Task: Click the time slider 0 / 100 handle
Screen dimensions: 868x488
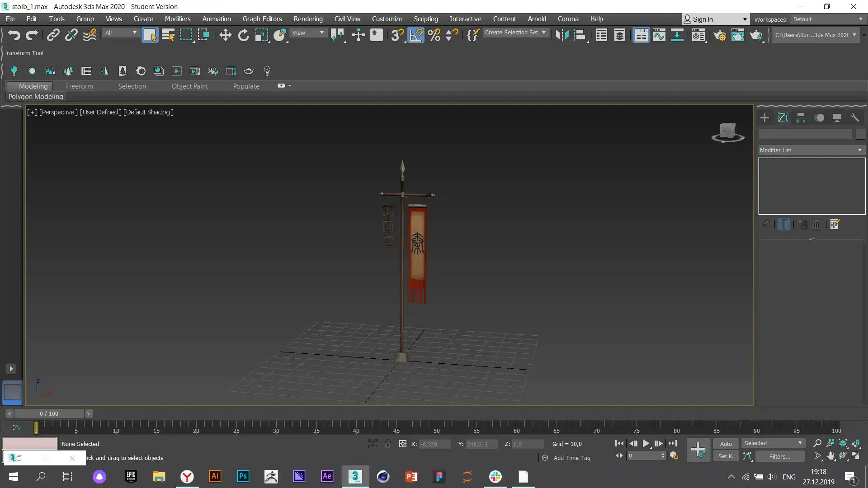Action: (49, 413)
